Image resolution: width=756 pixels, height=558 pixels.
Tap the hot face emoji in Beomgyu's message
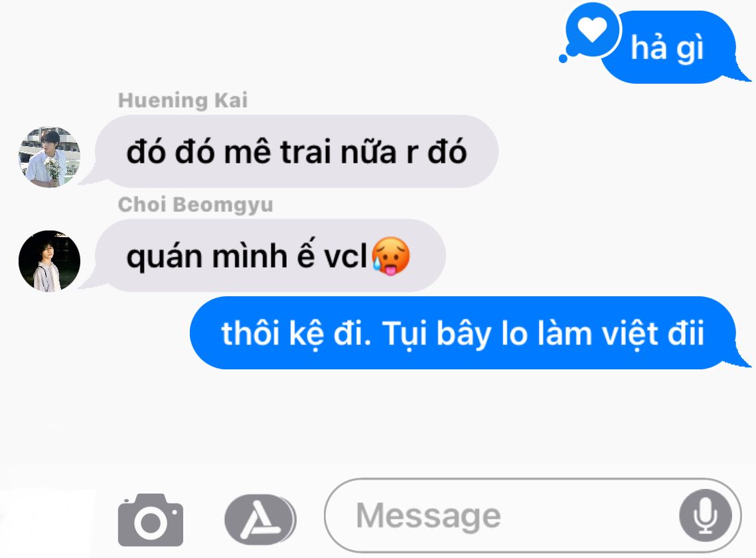pyautogui.click(x=391, y=256)
